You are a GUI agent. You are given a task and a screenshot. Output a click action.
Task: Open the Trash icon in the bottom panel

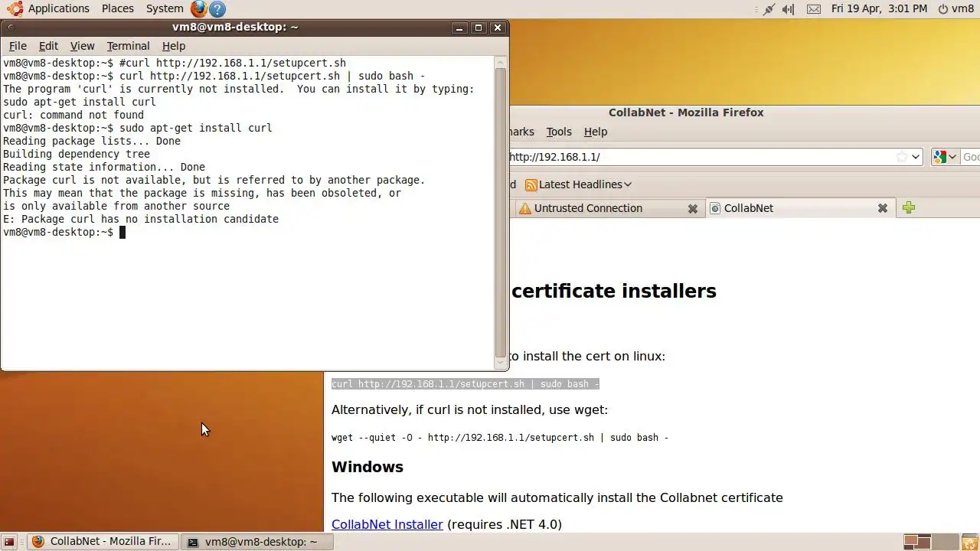(x=969, y=542)
